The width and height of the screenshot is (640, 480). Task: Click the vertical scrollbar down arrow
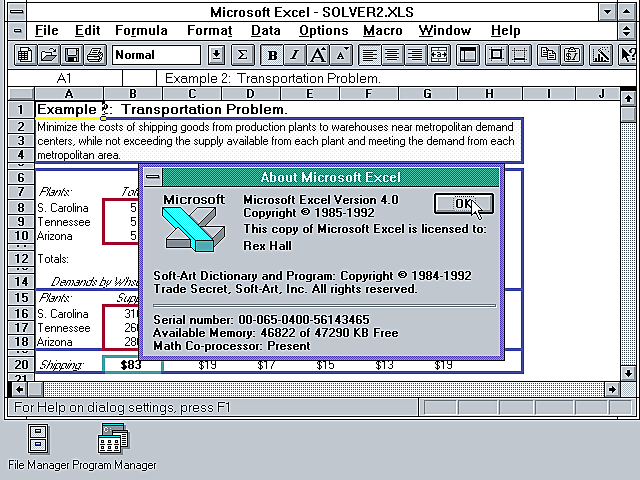[x=628, y=373]
